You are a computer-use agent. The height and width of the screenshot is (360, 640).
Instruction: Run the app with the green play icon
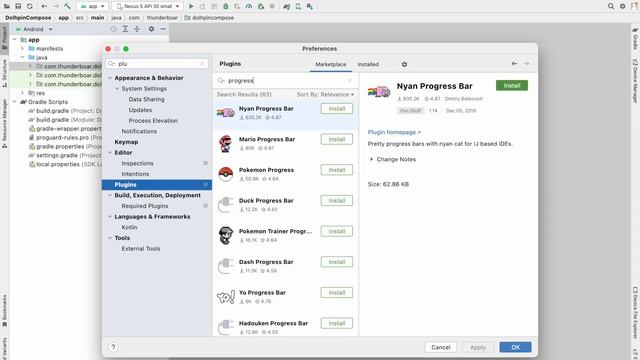point(191,6)
